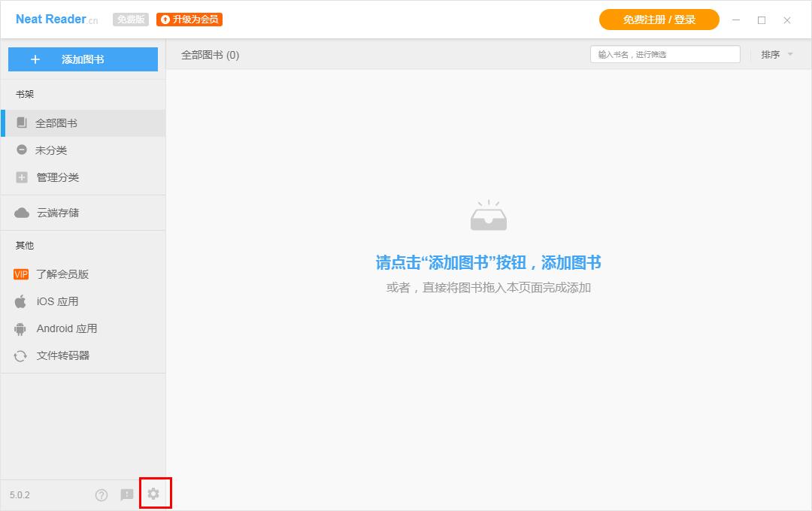812x511 pixels.
Task: Click the 免费注册 / 登录 button
Action: tap(659, 20)
